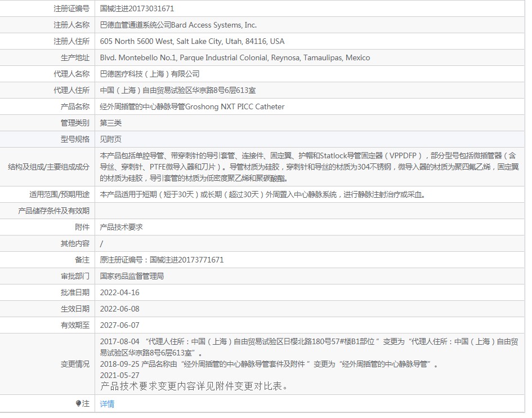The width and height of the screenshot is (532, 418).
Task: Click the 注册证编号 label cell
Action: [71, 8]
